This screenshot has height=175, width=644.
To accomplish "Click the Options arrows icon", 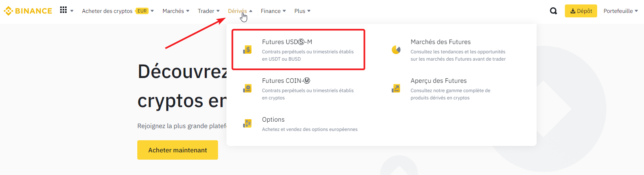I will (x=248, y=124).
